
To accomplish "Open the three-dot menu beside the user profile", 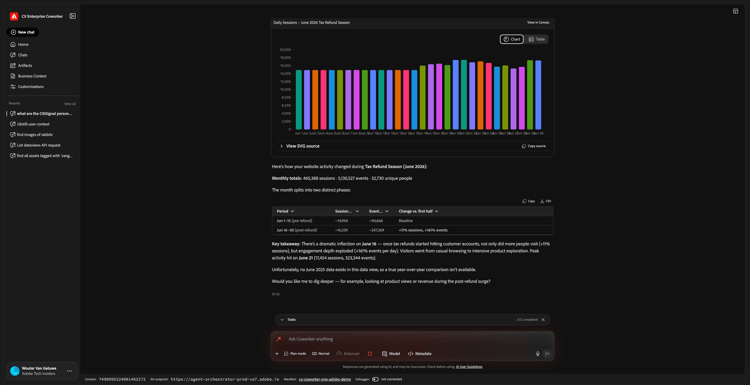I will coord(69,371).
